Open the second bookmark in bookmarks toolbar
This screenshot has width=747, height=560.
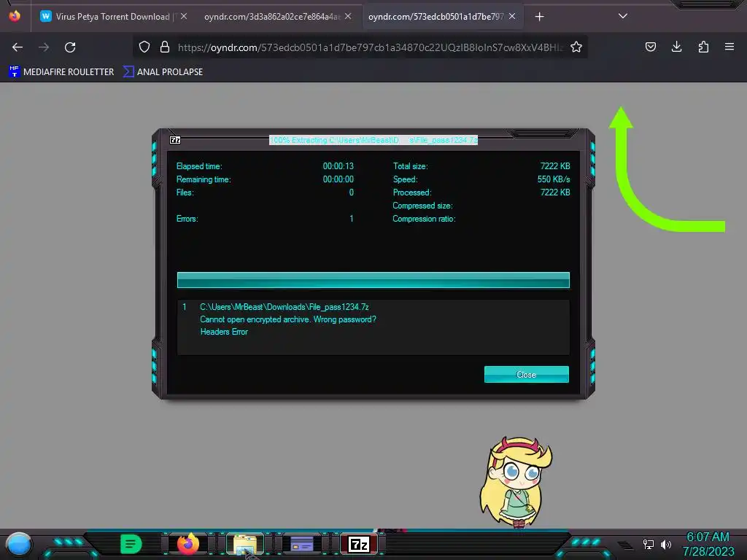pyautogui.click(x=163, y=72)
